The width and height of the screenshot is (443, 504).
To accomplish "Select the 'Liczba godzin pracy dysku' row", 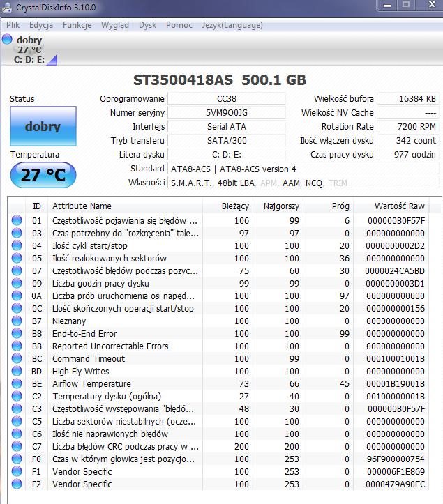I will 219,283.
